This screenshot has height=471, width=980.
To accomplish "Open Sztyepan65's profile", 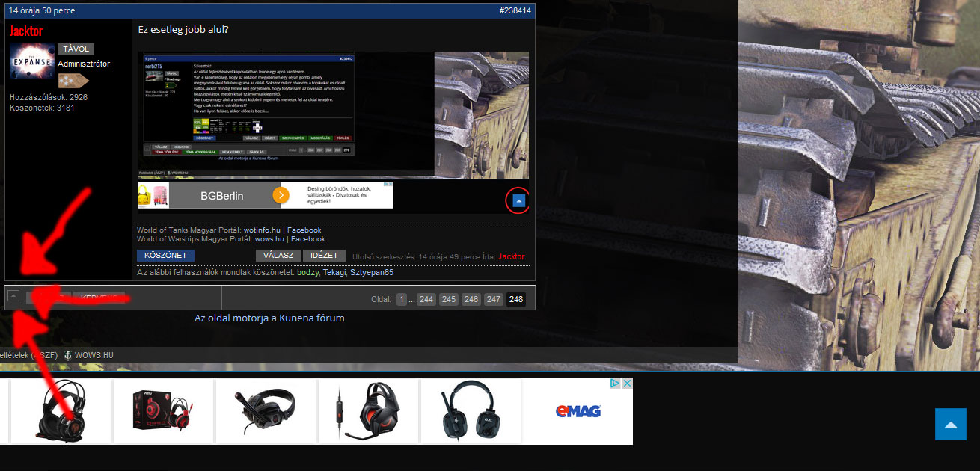I will click(372, 272).
